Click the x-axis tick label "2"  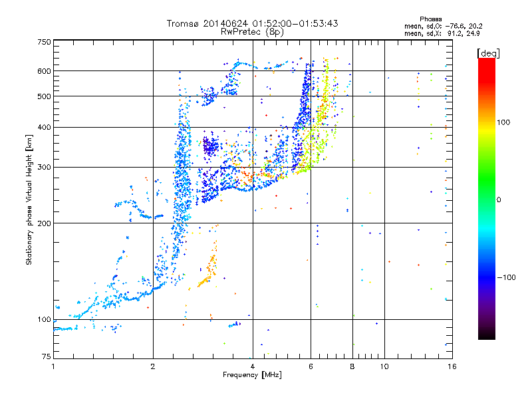[x=153, y=367]
